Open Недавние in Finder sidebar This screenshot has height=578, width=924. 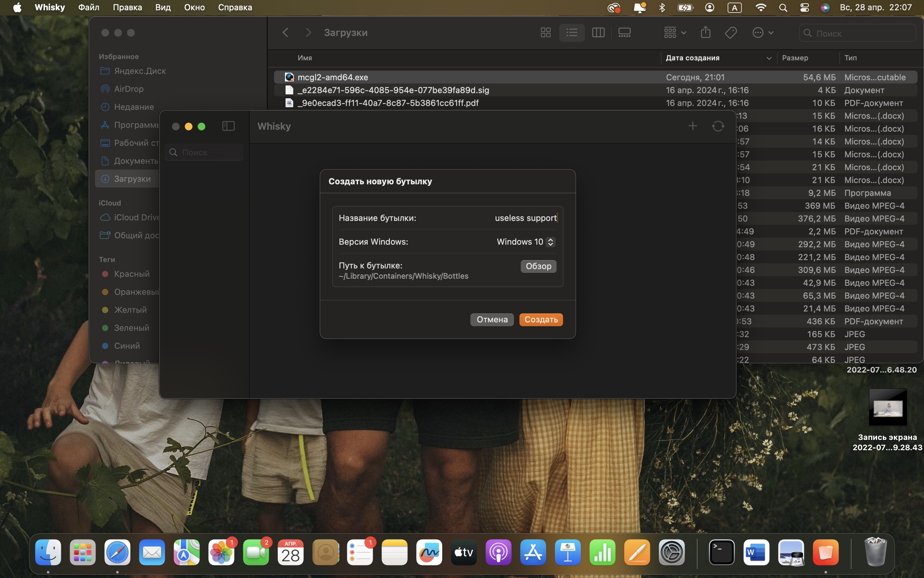tap(127, 107)
